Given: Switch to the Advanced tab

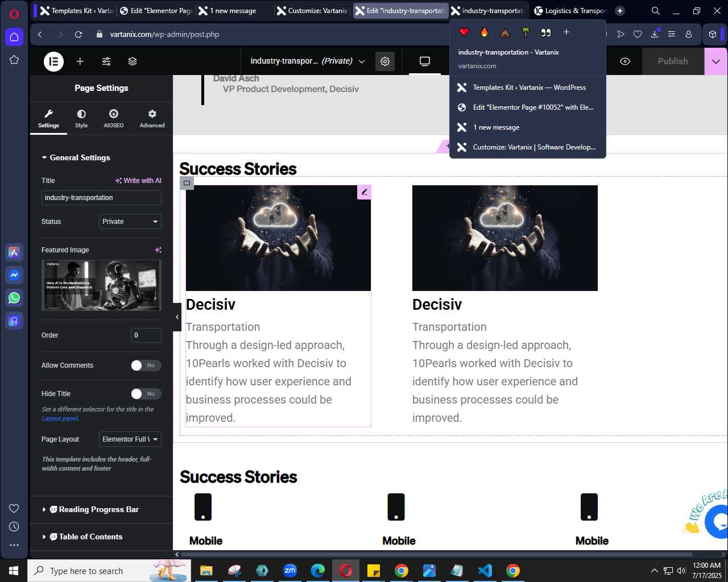Looking at the screenshot, I should (152, 119).
